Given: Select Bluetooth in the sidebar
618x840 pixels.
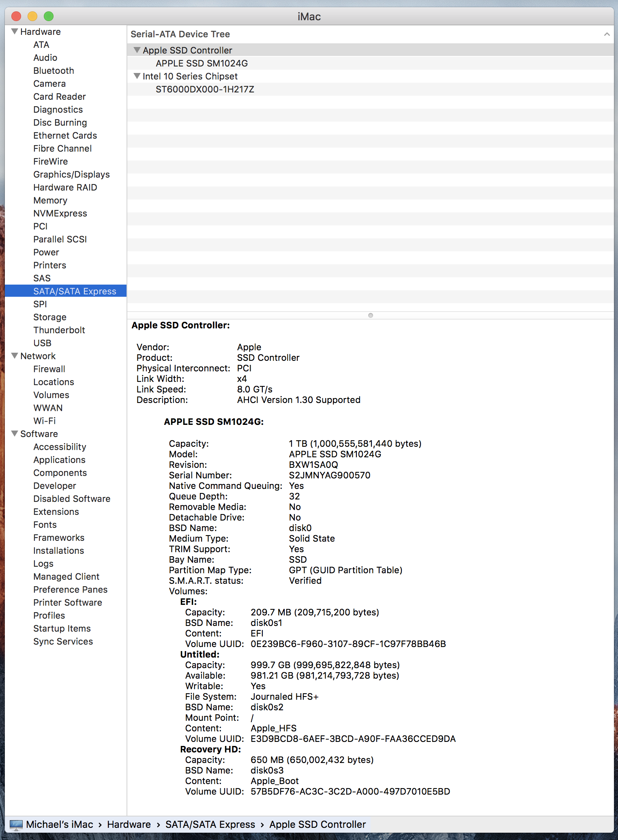Looking at the screenshot, I should pyautogui.click(x=54, y=71).
